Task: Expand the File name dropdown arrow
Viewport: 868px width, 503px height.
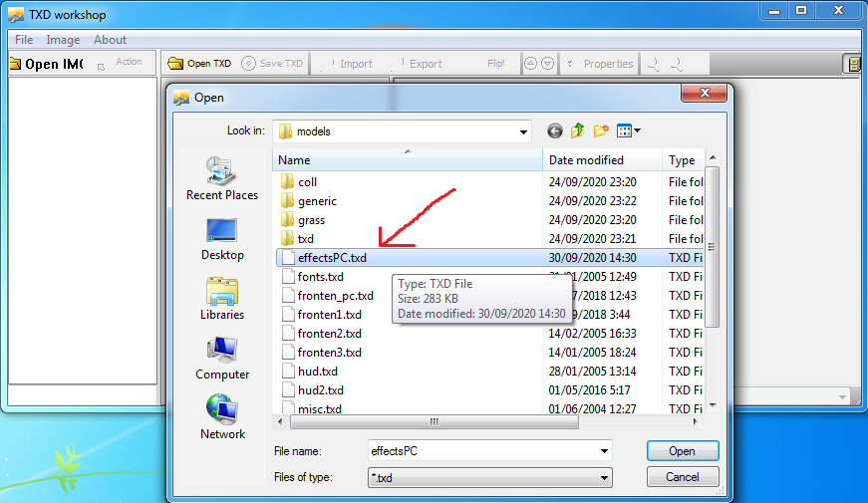Action: [604, 451]
